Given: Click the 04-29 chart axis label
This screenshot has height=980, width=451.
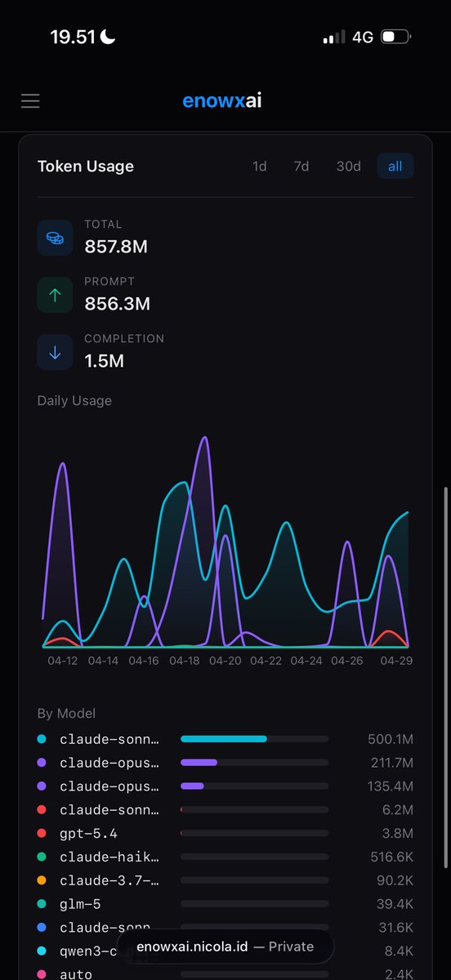Looking at the screenshot, I should (x=396, y=660).
